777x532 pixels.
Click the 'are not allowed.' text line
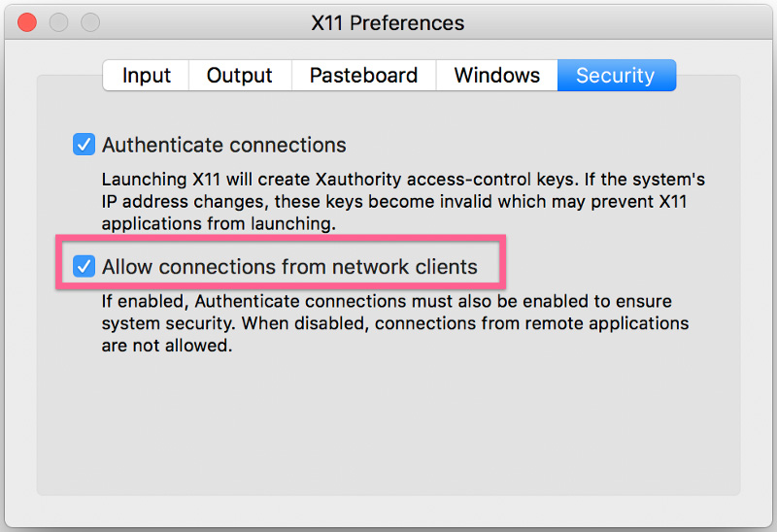point(167,345)
